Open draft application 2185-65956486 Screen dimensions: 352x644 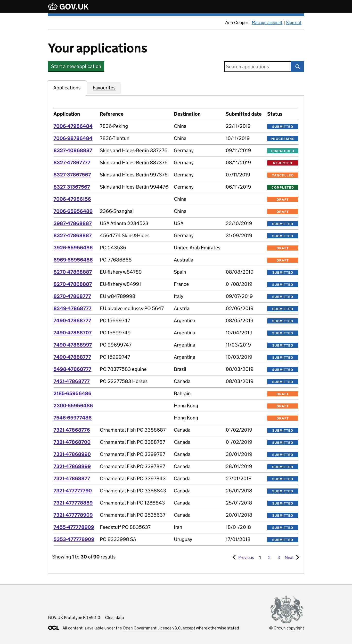[72, 393]
